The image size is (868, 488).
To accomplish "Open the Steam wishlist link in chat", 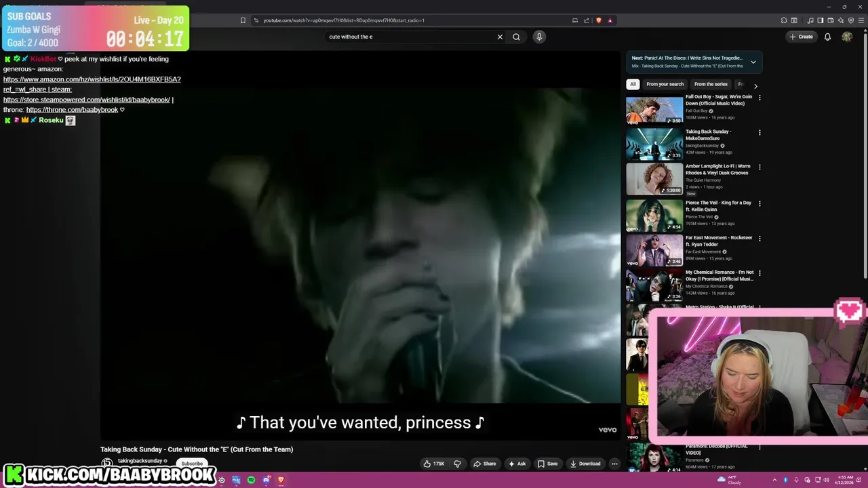I will [86, 100].
